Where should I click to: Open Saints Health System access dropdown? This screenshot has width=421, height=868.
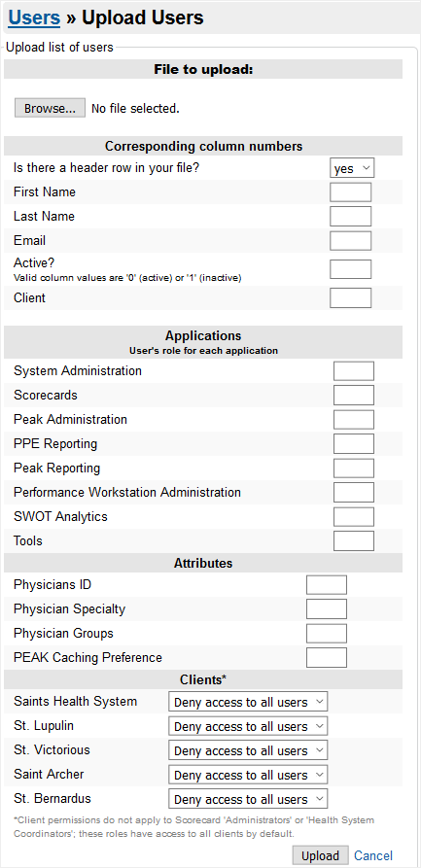pos(248,702)
